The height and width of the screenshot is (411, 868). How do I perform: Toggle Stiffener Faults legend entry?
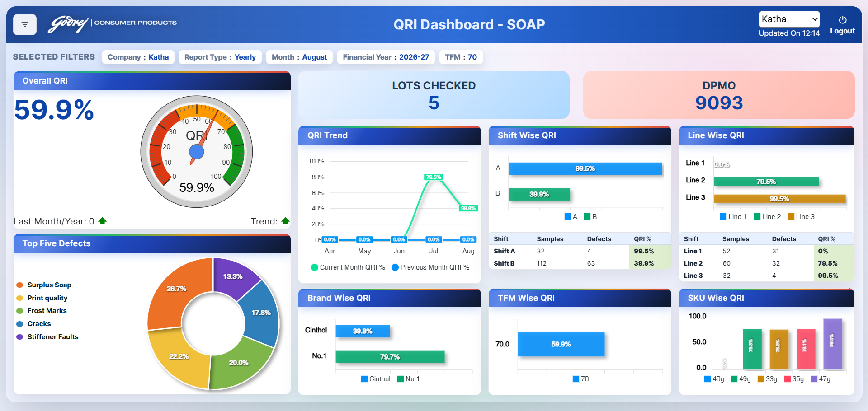47,337
